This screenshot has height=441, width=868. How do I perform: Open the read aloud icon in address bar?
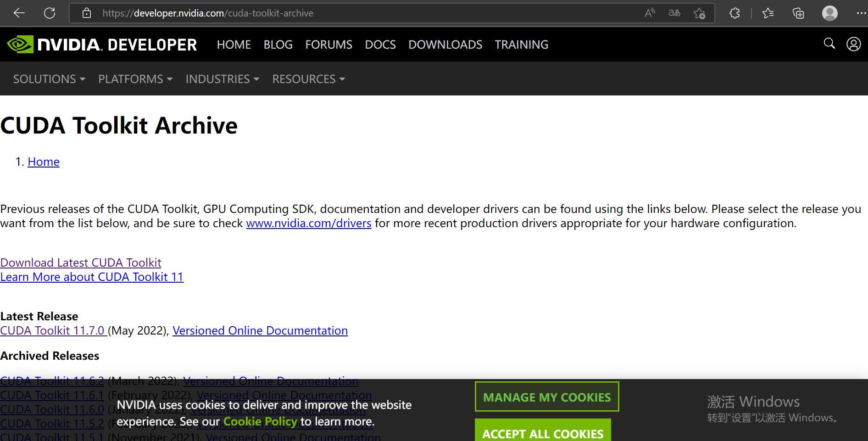[650, 13]
